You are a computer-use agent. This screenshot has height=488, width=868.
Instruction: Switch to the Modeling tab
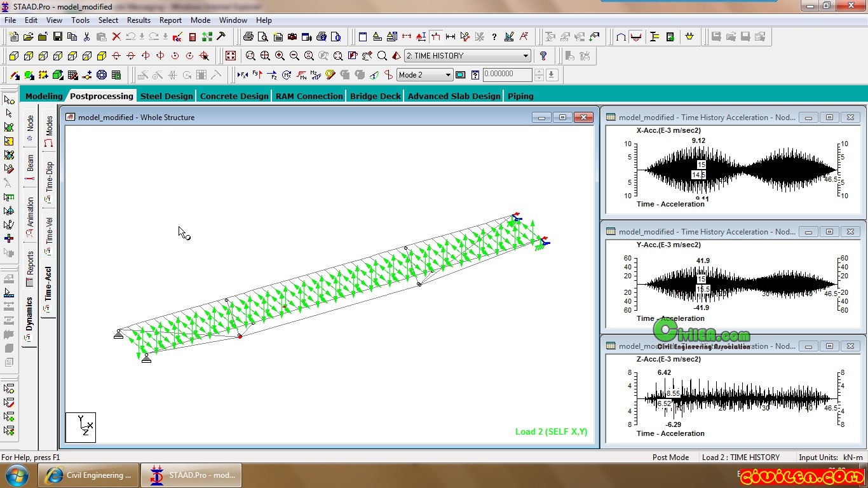tap(44, 96)
